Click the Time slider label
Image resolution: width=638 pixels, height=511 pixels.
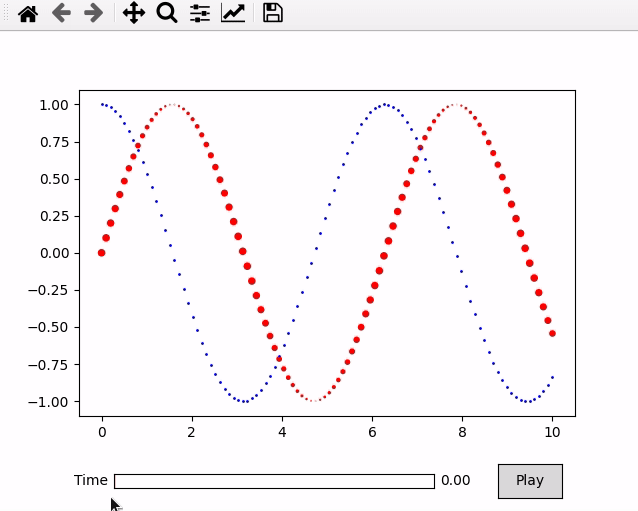[x=91, y=480]
